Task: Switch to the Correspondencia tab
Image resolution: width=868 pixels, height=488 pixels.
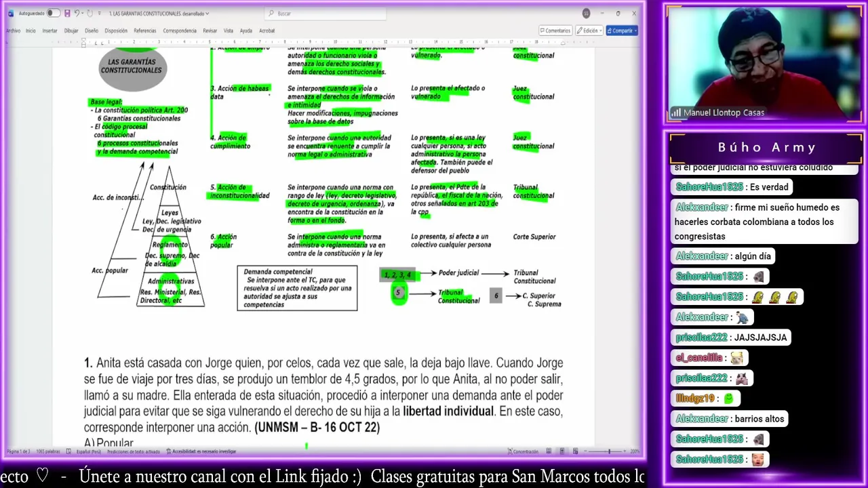Action: (x=180, y=30)
